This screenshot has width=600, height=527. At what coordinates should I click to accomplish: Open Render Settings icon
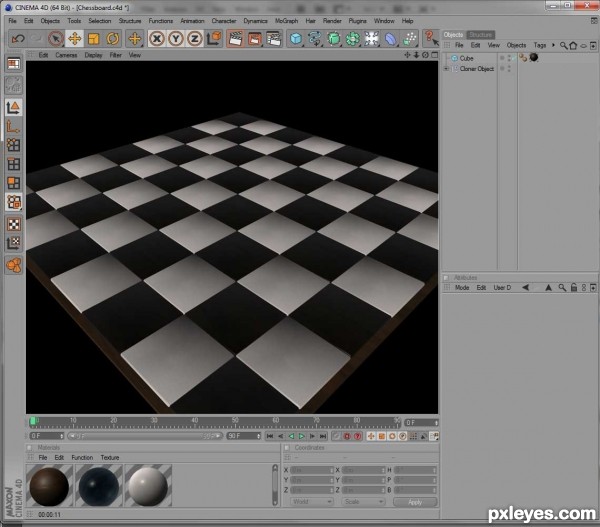pos(274,39)
